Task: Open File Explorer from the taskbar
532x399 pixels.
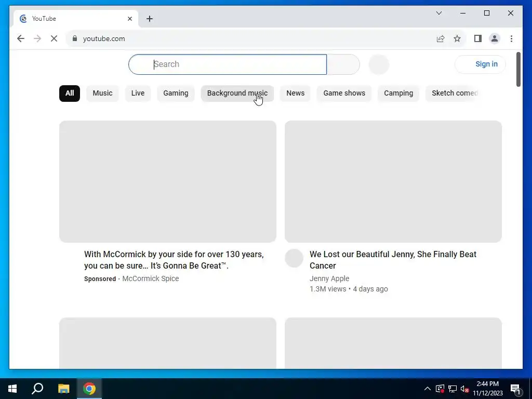Action: (x=63, y=389)
